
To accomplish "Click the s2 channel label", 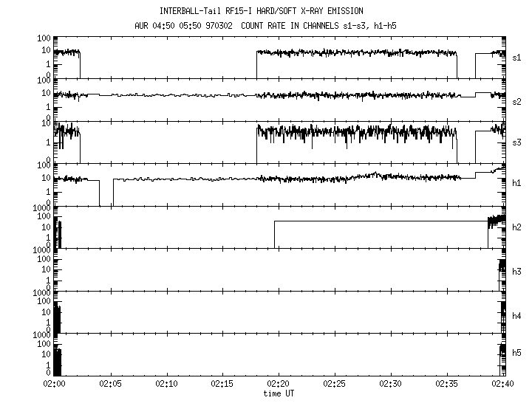I will tap(516, 101).
